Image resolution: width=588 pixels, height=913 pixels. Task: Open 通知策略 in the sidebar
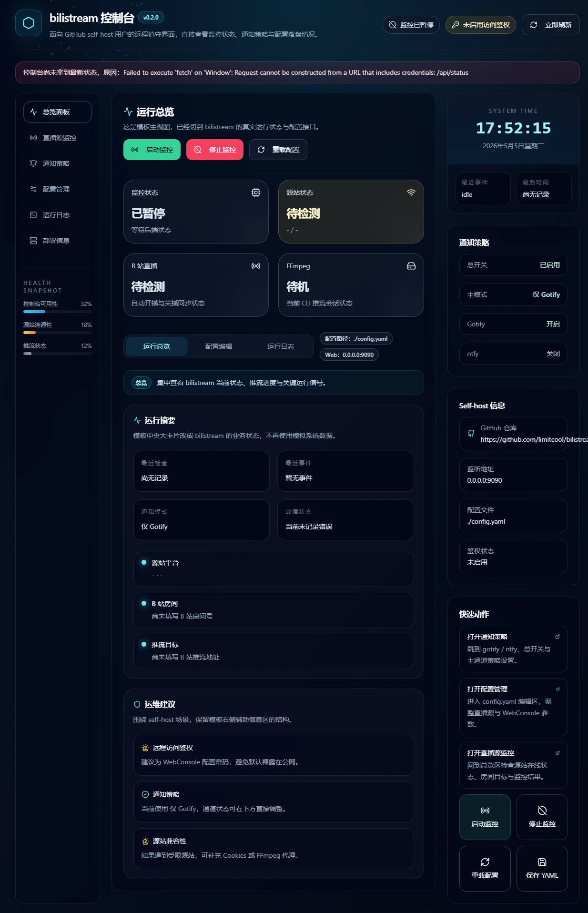58,163
